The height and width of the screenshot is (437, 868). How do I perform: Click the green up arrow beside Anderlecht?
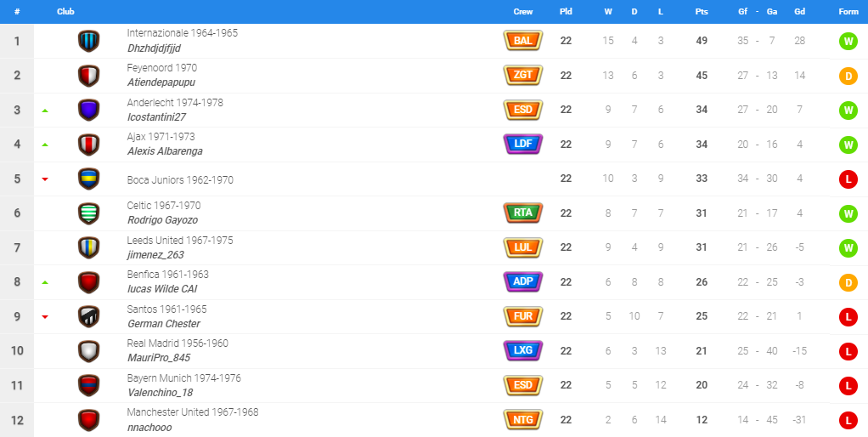pyautogui.click(x=45, y=111)
